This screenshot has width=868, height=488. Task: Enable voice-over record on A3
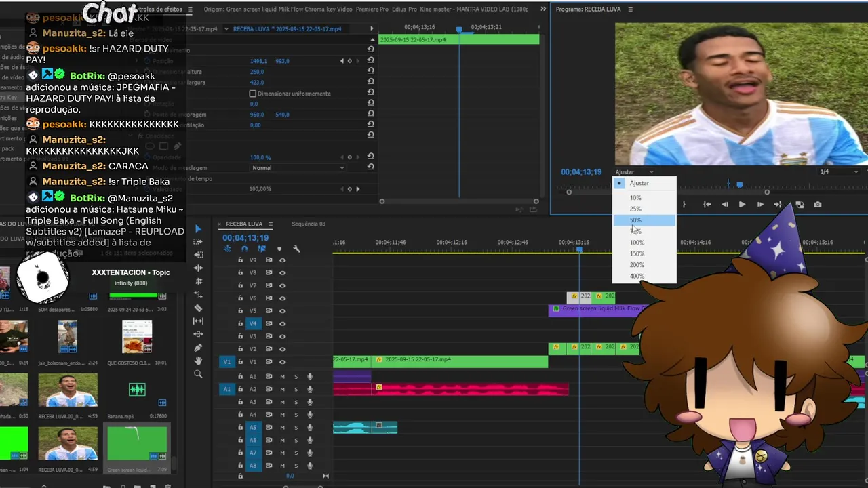coord(310,402)
